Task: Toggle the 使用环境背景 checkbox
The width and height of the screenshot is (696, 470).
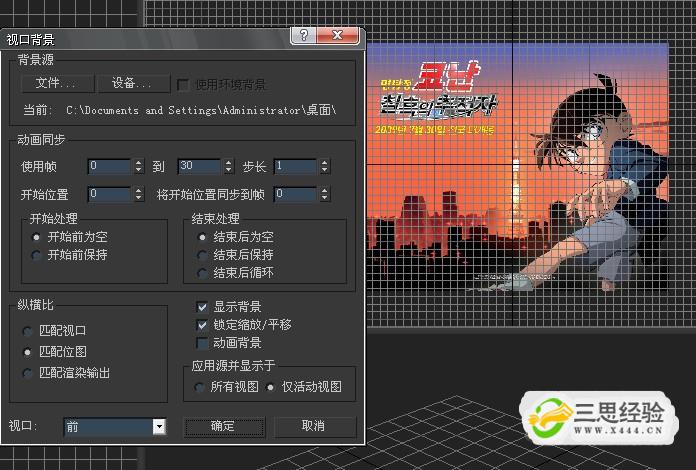Action: [182, 85]
